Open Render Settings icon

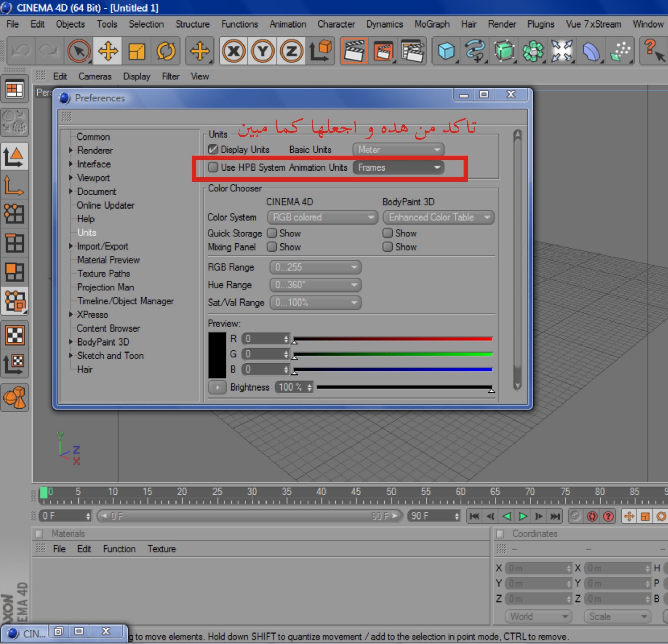412,51
